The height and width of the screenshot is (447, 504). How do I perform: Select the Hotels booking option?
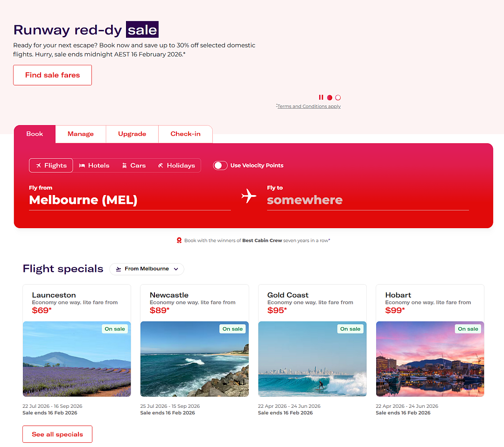point(94,166)
